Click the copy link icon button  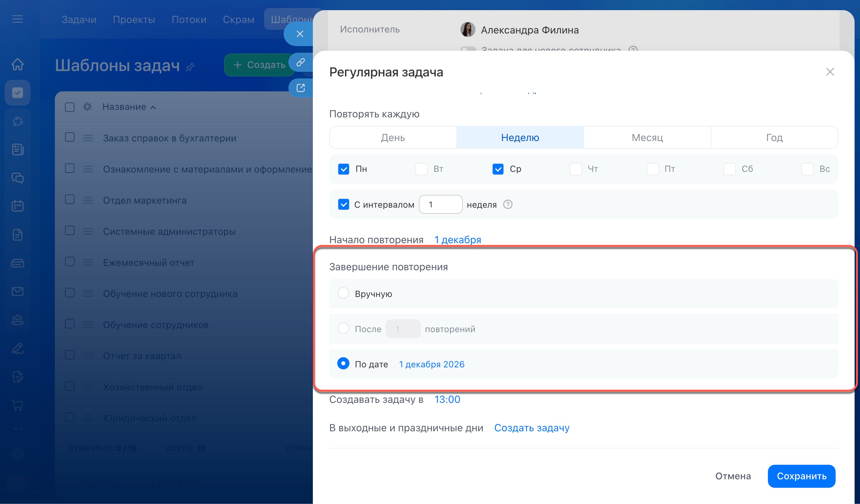[x=300, y=62]
